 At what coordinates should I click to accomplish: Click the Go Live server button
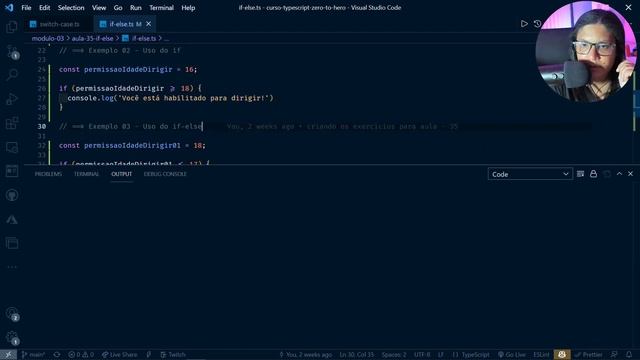point(511,355)
